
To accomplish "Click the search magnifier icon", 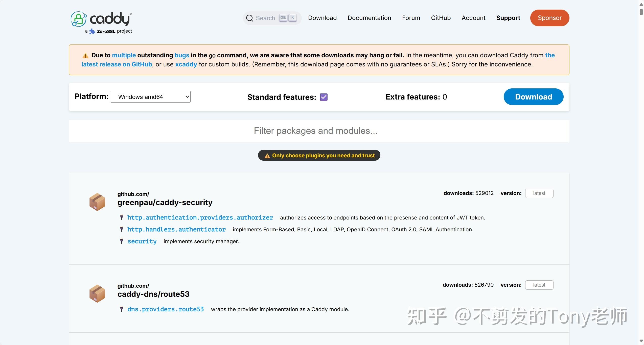I will pos(249,18).
